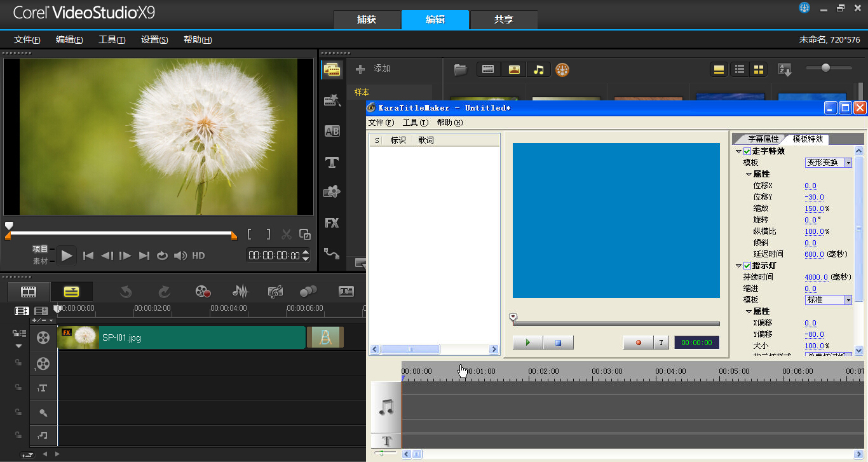Uncheck the 指示灯 checkbox

tap(747, 266)
